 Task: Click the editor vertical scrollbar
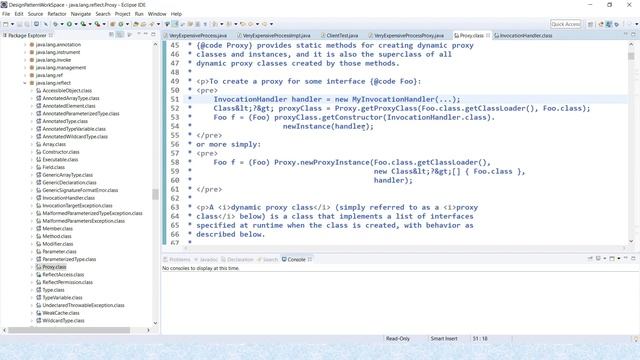click(631, 143)
